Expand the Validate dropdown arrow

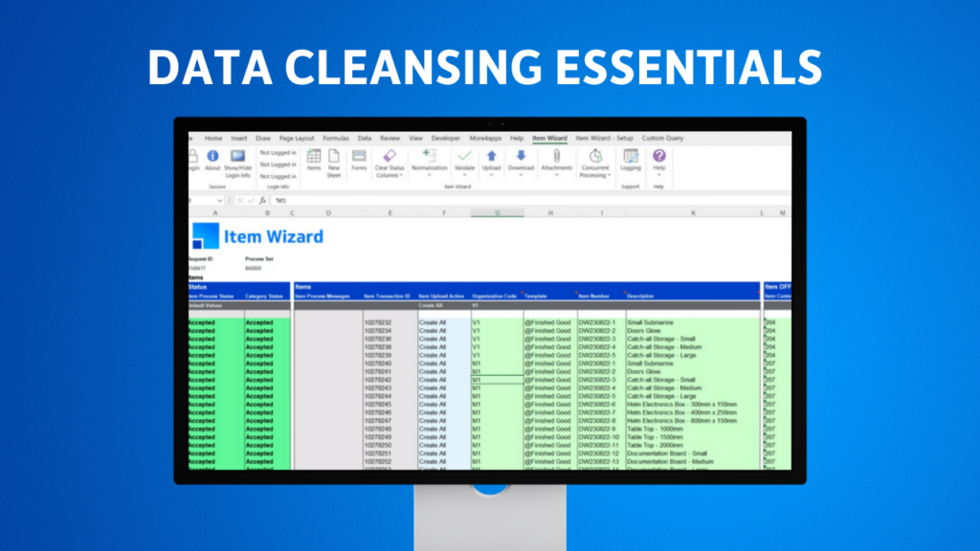[x=464, y=176]
